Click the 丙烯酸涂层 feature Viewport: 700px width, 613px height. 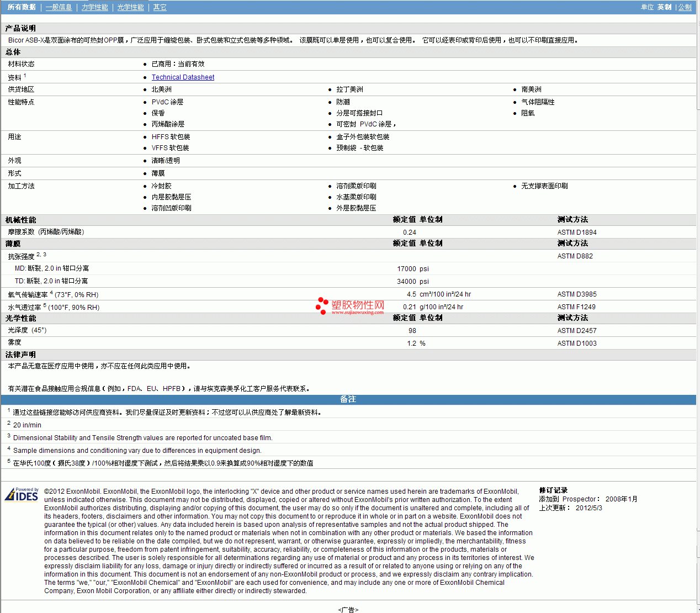point(168,124)
